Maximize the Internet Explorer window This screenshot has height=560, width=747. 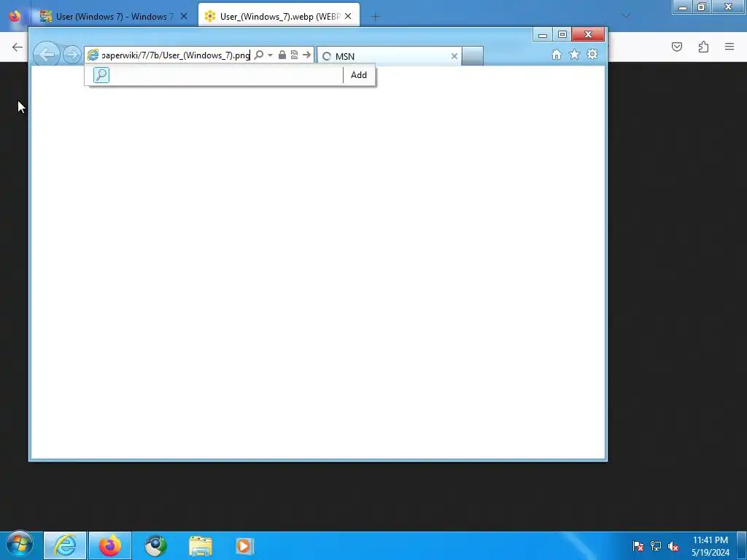pyautogui.click(x=562, y=34)
